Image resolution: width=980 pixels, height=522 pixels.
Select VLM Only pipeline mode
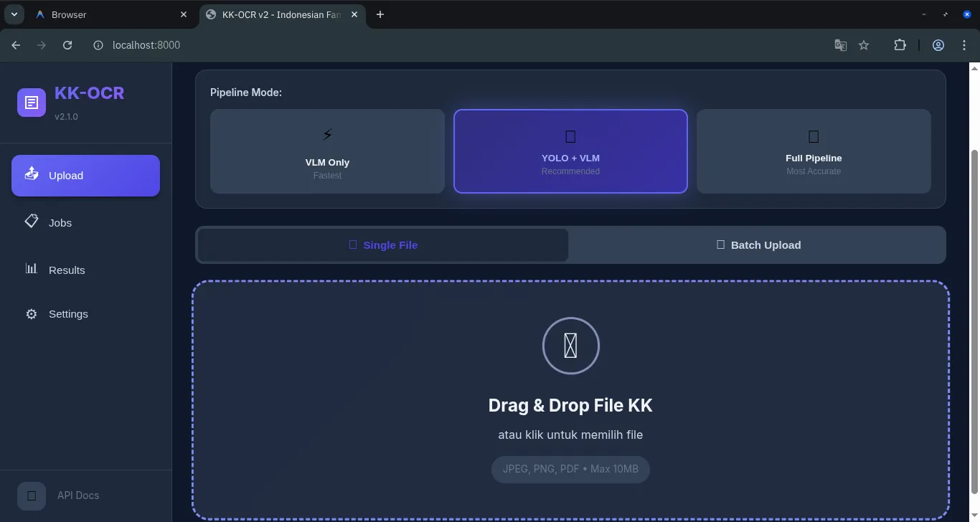327,151
